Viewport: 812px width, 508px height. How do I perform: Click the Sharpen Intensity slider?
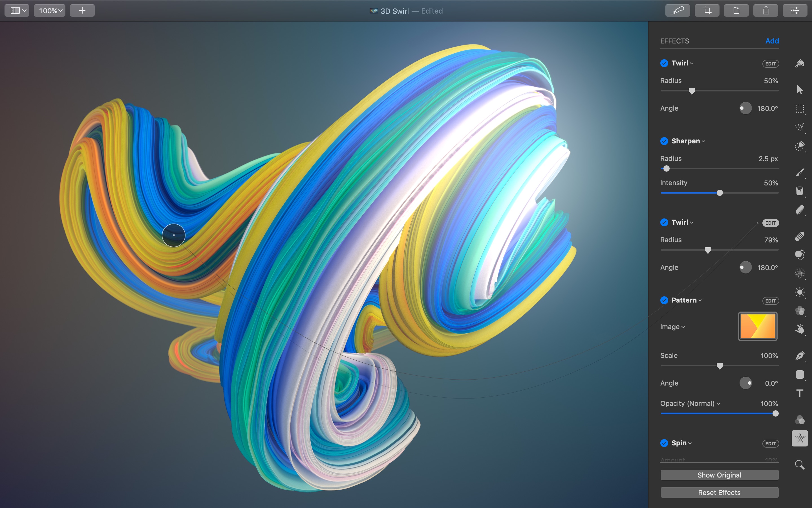click(x=720, y=193)
